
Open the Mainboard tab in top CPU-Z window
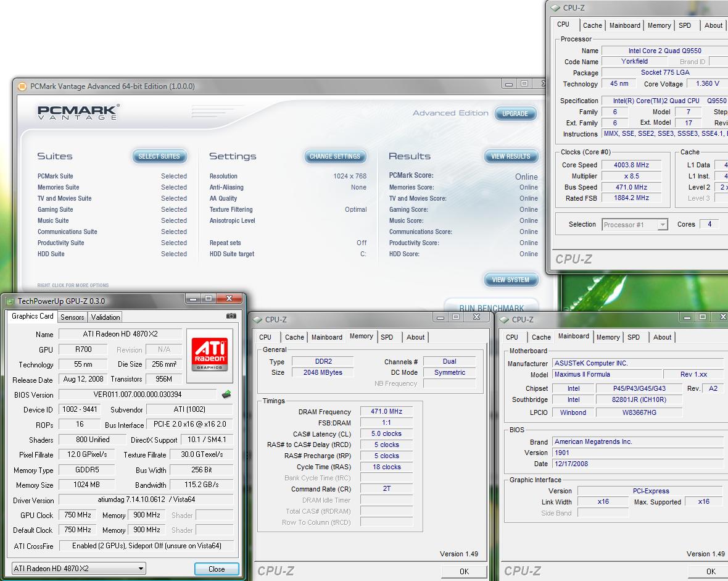point(624,25)
